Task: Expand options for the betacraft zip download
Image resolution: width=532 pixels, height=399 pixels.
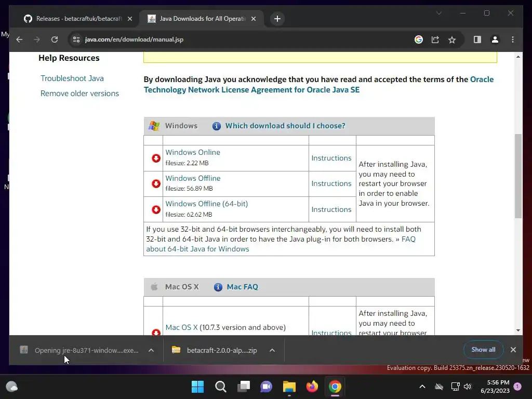Action: click(x=272, y=351)
